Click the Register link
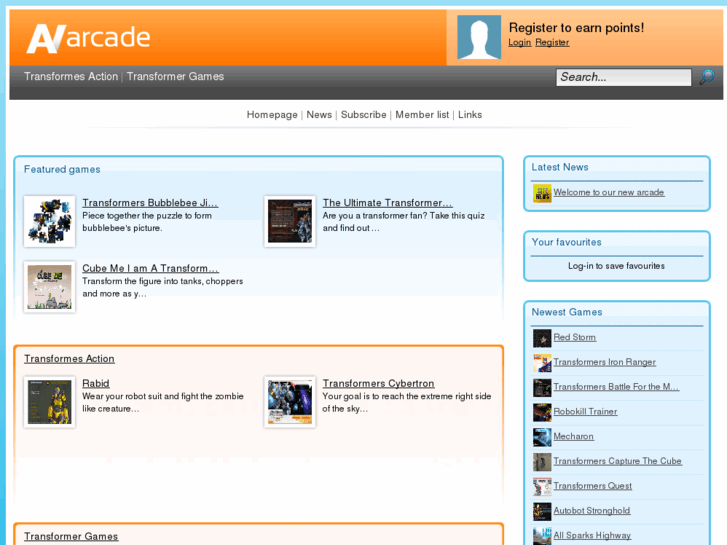This screenshot has width=727, height=545. pyautogui.click(x=552, y=43)
